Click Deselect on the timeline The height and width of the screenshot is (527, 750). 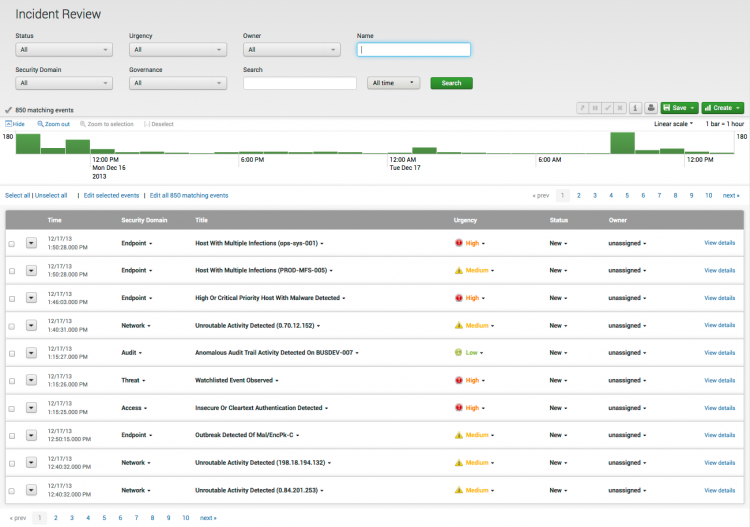(159, 124)
